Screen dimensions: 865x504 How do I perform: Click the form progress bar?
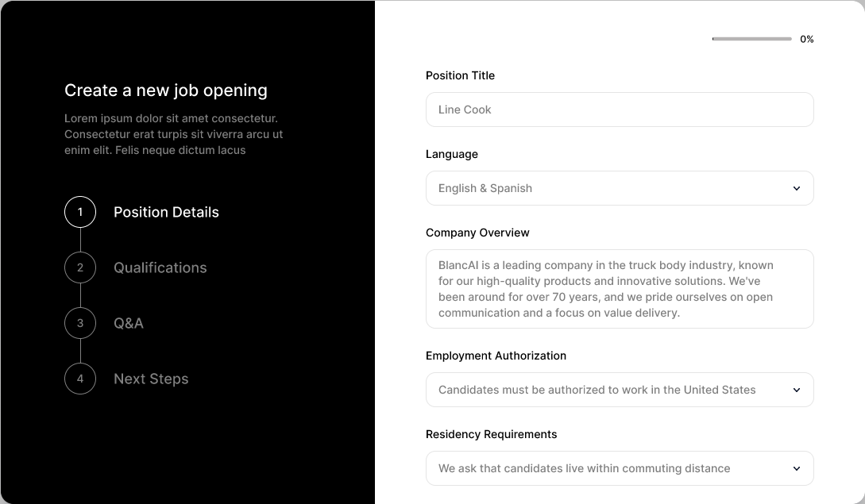(751, 39)
